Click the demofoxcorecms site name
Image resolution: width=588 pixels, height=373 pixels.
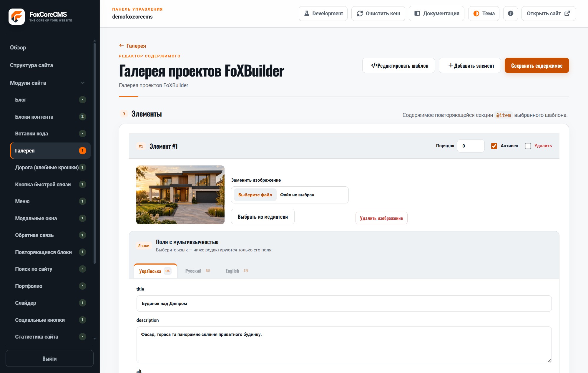(x=132, y=17)
